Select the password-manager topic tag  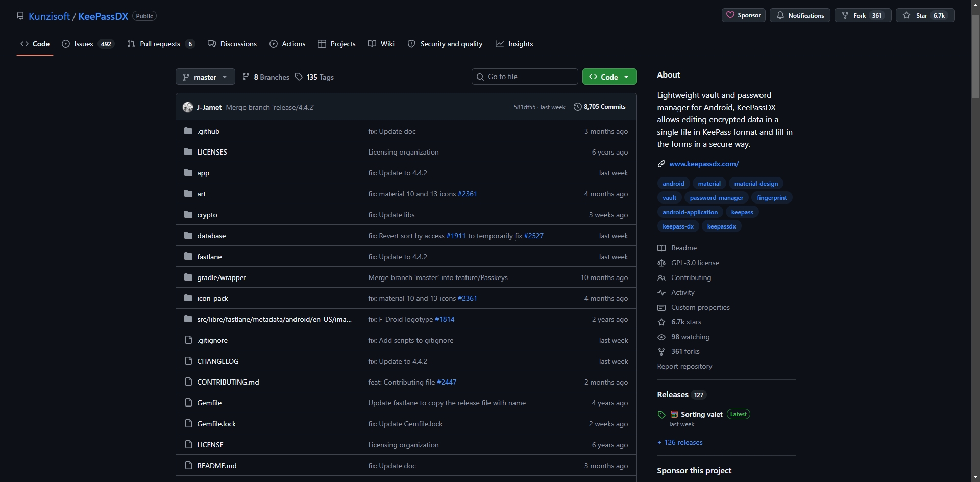(x=717, y=198)
